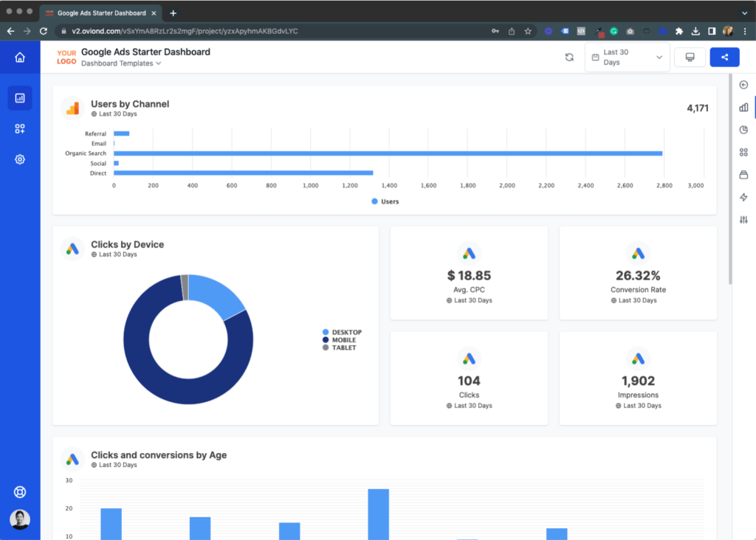Screen dimensions: 756x540
Task: Click Google Ads icon above Impressions
Action: (638, 359)
